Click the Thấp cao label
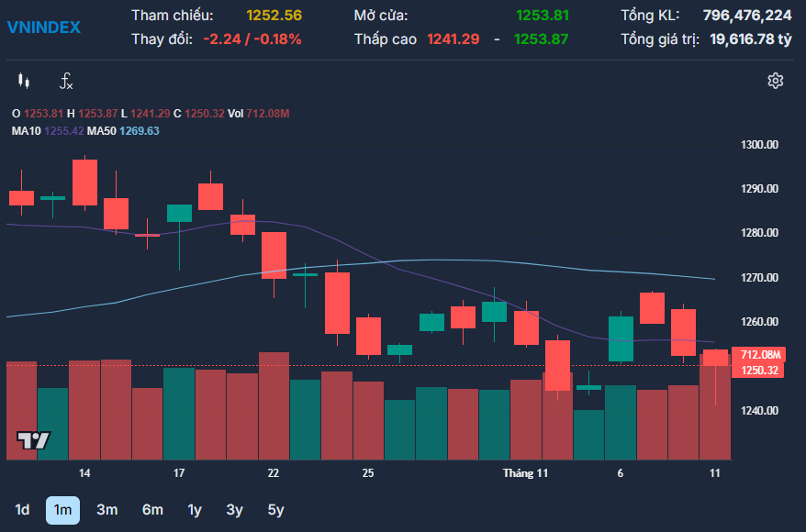This screenshot has height=532, width=806. point(386,39)
